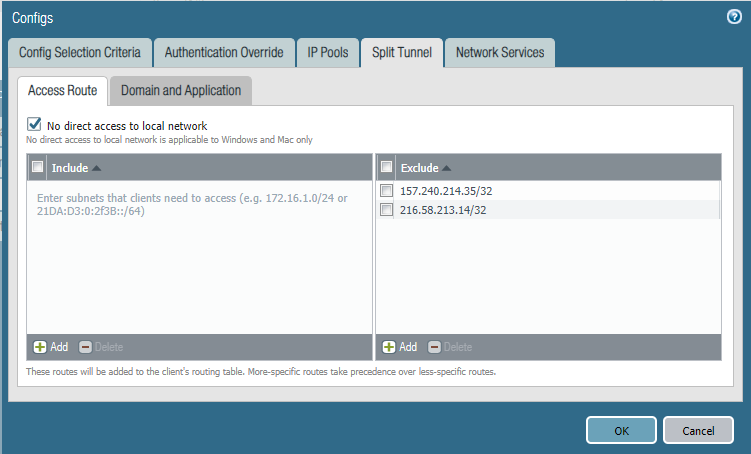Uncheck No direct access to local network
The width and height of the screenshot is (751, 454).
tap(35, 125)
